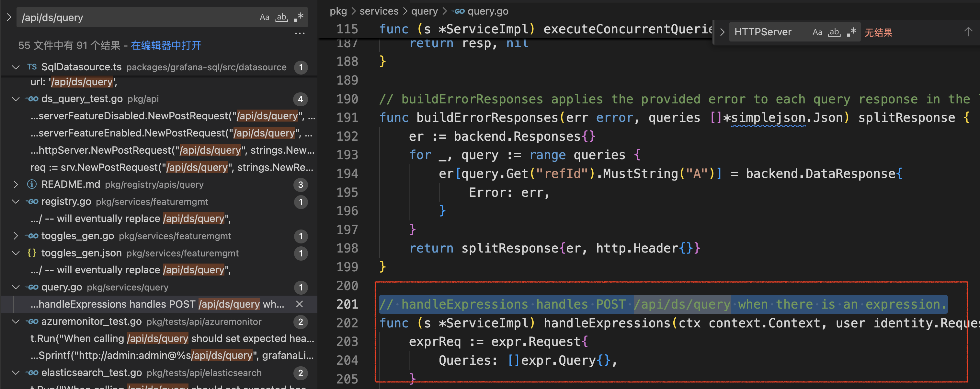Toggle Use Regular Expression in sidebar search
Image resolution: width=980 pixels, height=389 pixels.
click(299, 18)
